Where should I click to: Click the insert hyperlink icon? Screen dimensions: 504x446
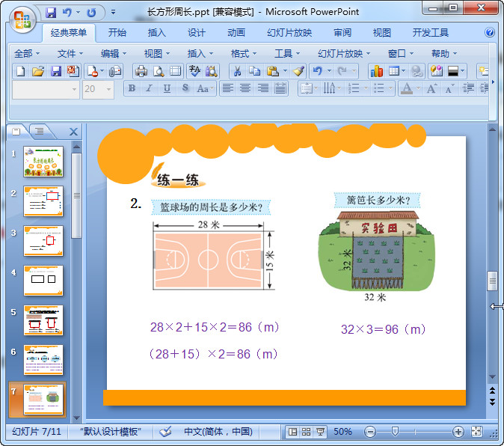pyautogui.click(x=417, y=71)
